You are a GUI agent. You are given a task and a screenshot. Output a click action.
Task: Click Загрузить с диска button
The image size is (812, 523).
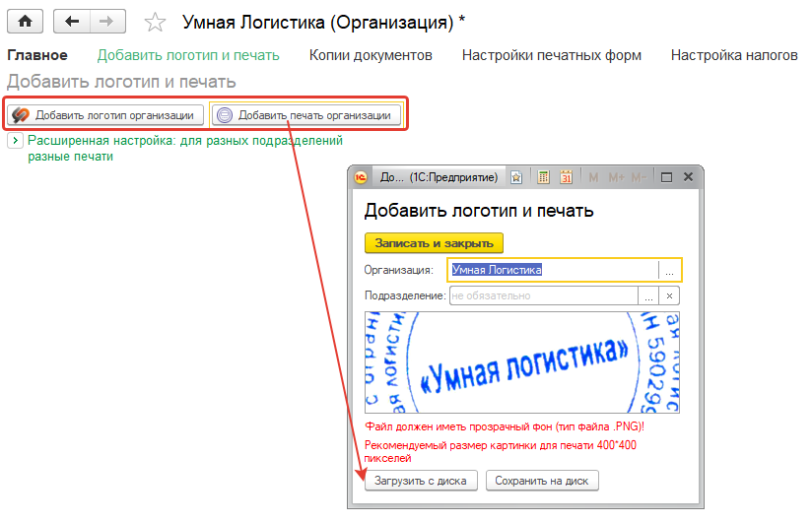click(x=421, y=481)
